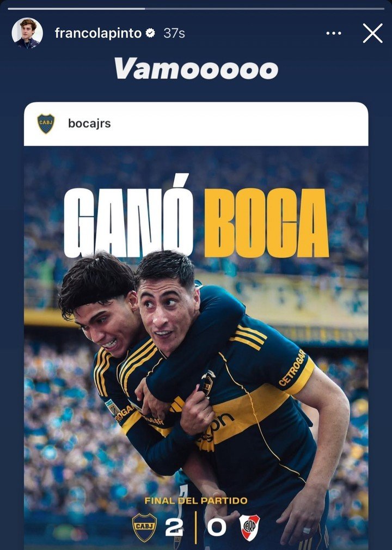392x550 pixels.
Task: Open the shared bocajrs post image
Action: tap(196, 347)
